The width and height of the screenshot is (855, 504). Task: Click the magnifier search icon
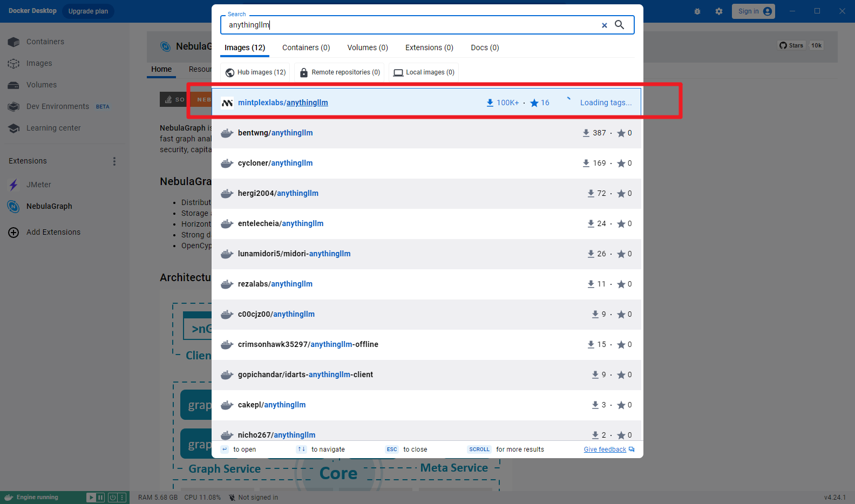tap(620, 25)
